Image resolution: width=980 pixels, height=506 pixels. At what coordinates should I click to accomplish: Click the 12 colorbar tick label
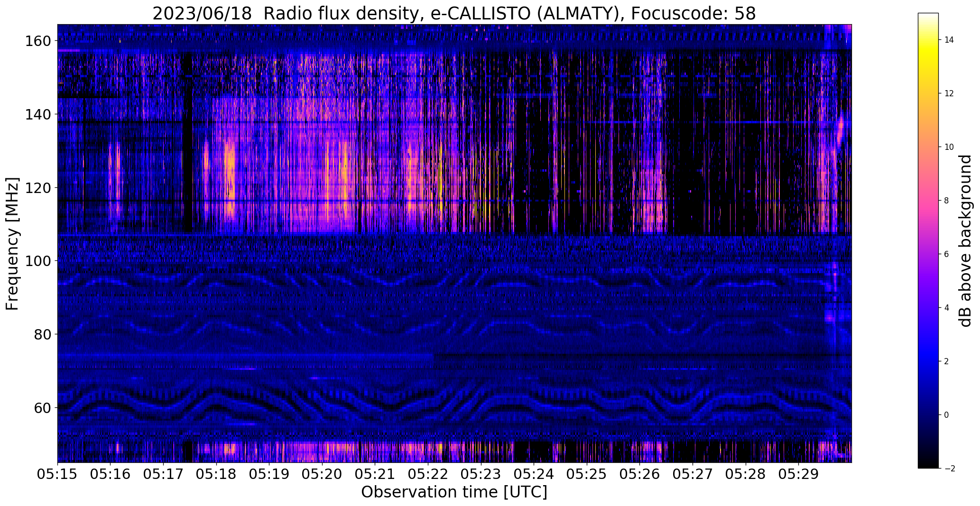949,93
